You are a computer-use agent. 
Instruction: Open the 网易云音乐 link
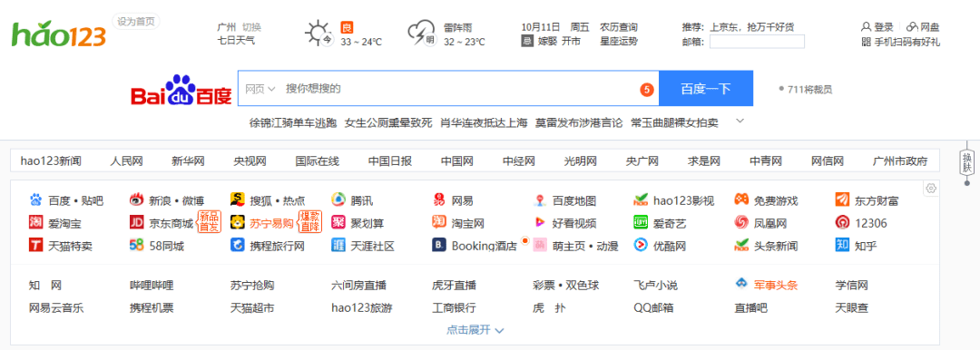[x=56, y=308]
